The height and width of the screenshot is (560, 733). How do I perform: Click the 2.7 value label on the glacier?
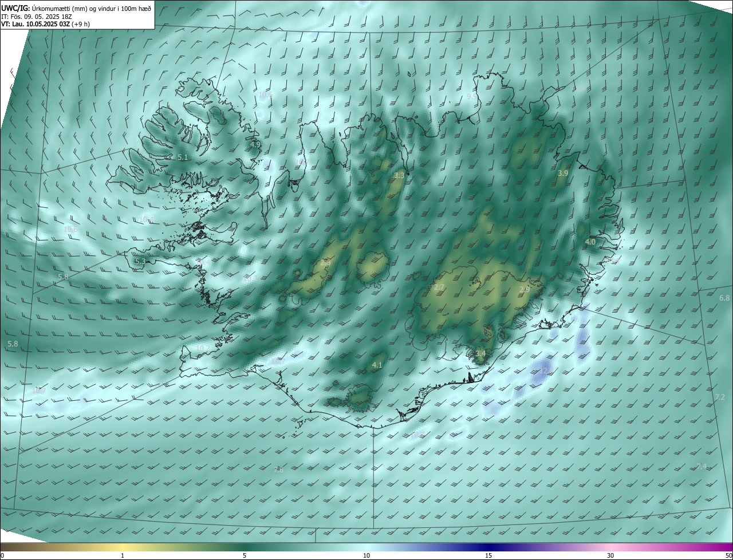coord(439,287)
